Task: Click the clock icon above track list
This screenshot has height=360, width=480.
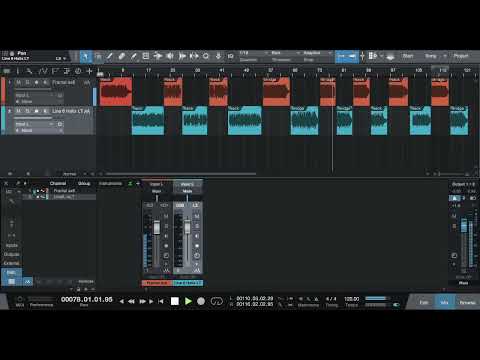Action: pos(78,71)
